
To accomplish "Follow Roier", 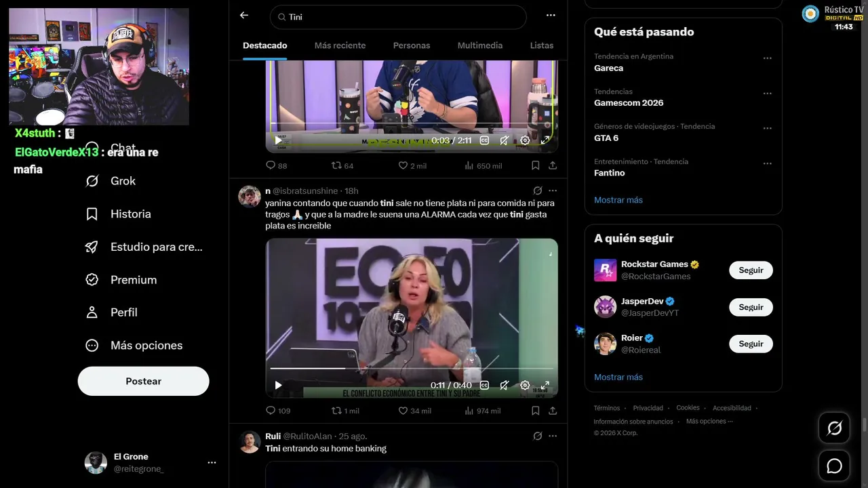I will [751, 344].
